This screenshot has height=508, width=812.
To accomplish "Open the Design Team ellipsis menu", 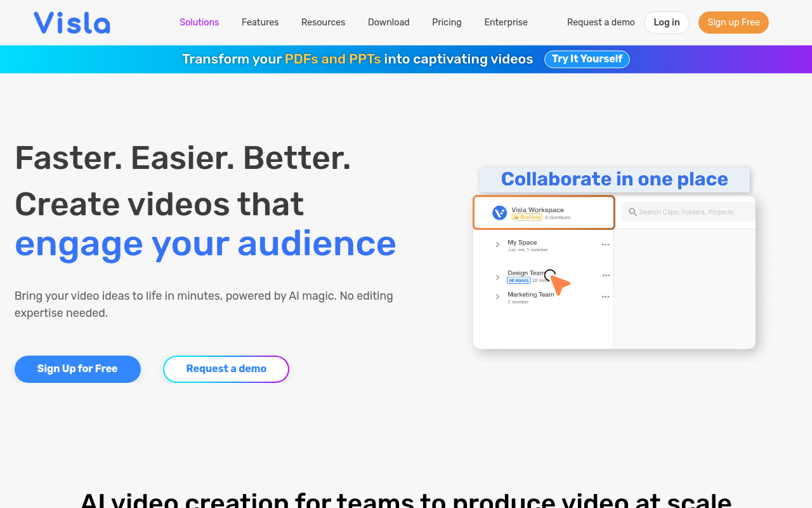I will point(605,275).
